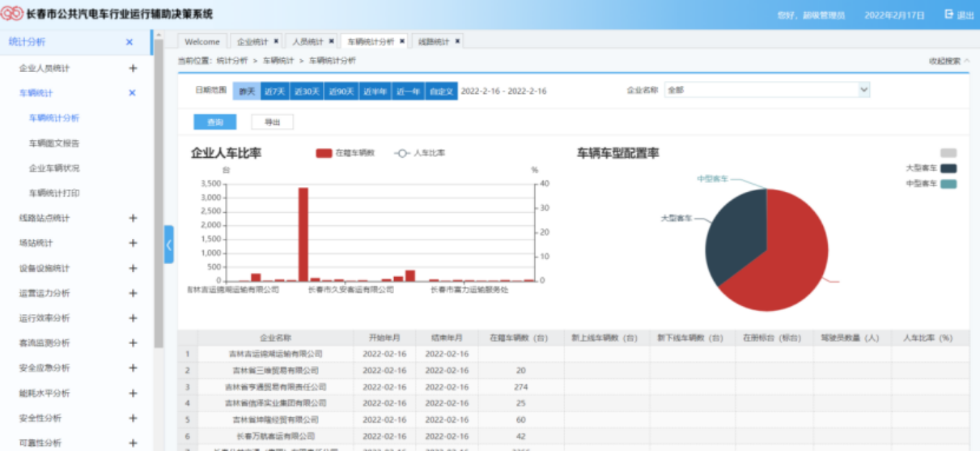Close the 人员统计 tab using its x
The image size is (980, 451).
pos(331,41)
